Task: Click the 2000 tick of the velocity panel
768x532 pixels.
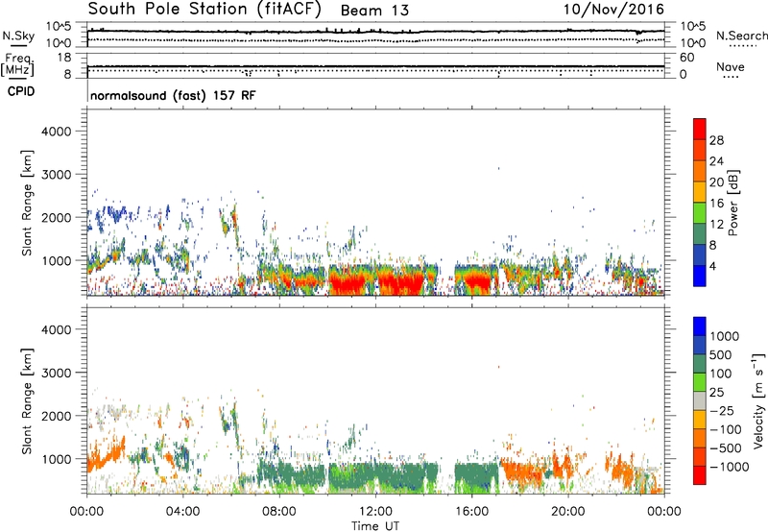Action: point(57,416)
